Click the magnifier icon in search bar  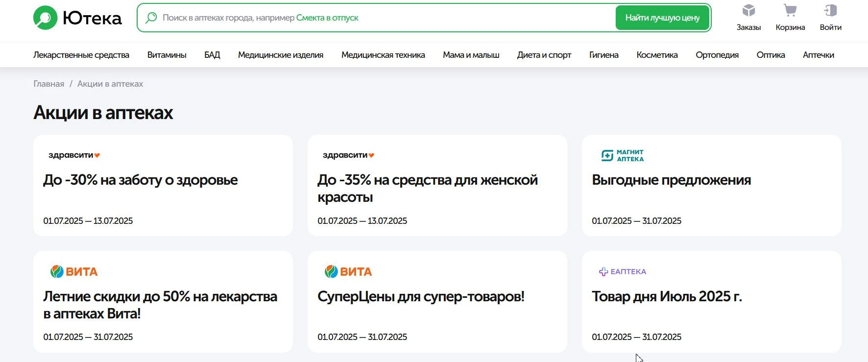tap(151, 18)
